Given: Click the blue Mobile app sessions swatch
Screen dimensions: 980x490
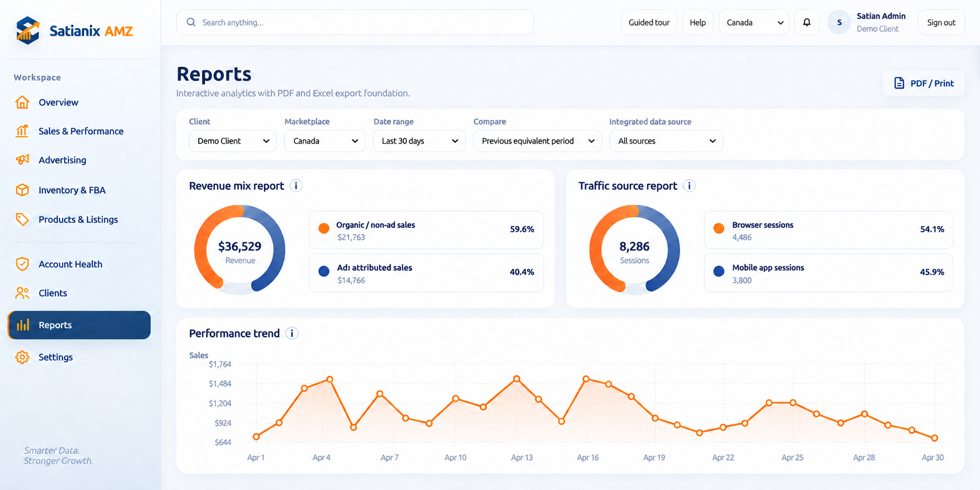Looking at the screenshot, I should pos(719,271).
